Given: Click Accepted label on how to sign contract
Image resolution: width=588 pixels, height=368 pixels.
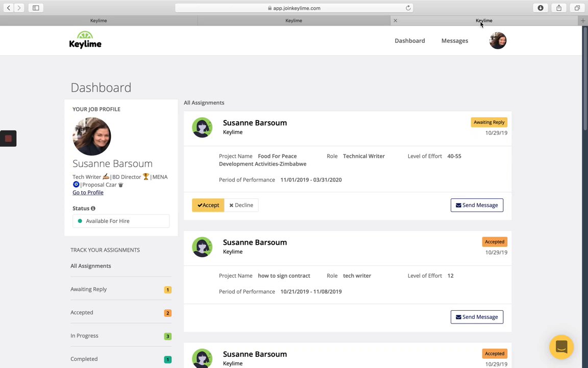Looking at the screenshot, I should 494,242.
